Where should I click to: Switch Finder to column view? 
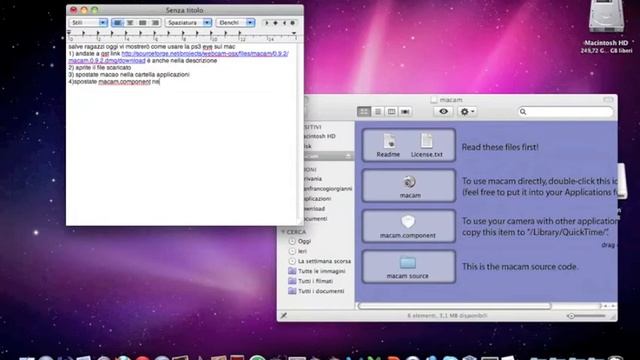[391, 111]
